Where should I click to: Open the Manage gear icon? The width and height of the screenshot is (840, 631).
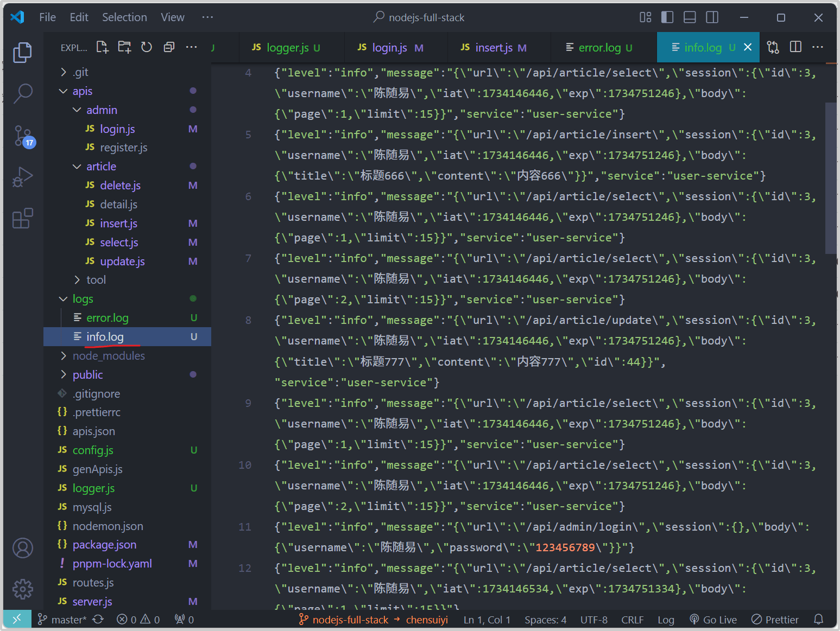[22, 589]
